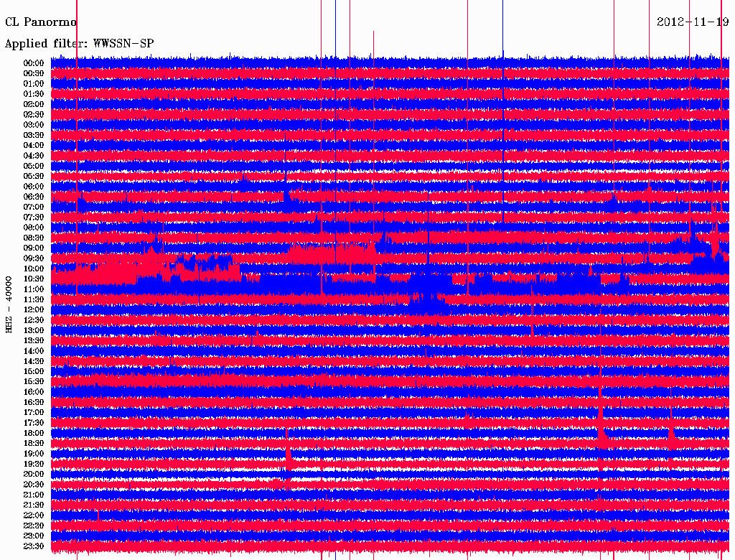Select the 21:30 time row label
The image size is (735, 560).
34,505
